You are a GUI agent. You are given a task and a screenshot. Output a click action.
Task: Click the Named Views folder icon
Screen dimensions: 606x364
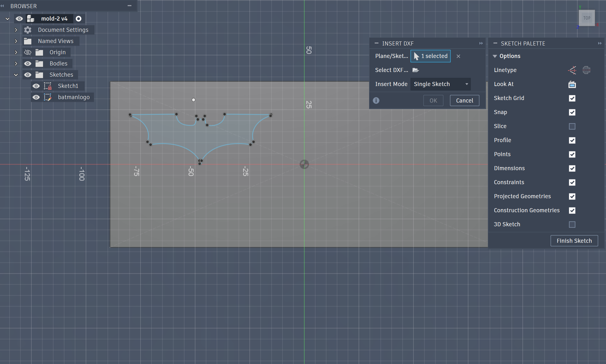pyautogui.click(x=28, y=41)
